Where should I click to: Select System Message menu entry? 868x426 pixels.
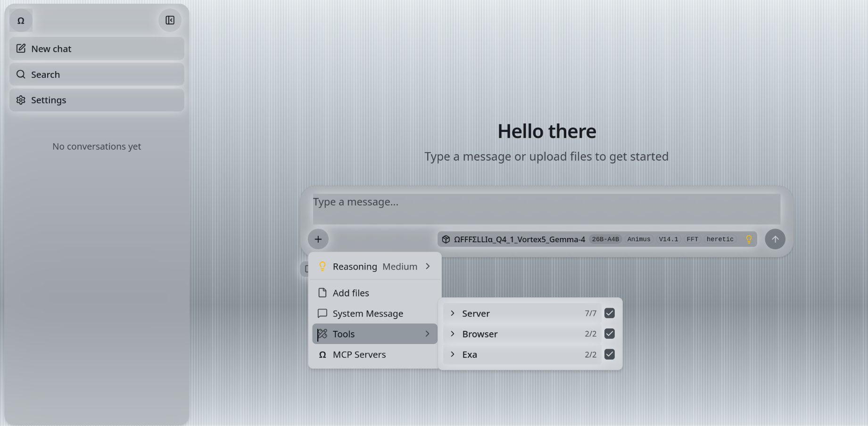375,313
